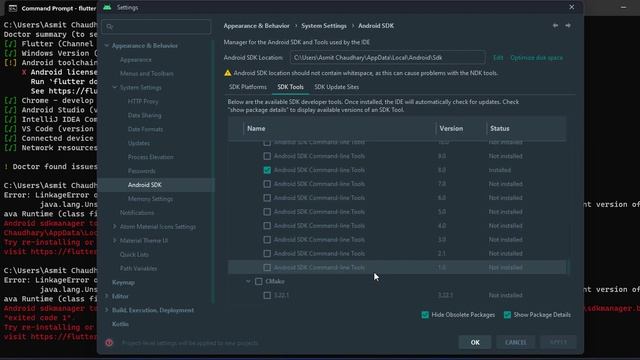This screenshot has height=360, width=640.
Task: Open Keymap settings
Action: pyautogui.click(x=123, y=282)
